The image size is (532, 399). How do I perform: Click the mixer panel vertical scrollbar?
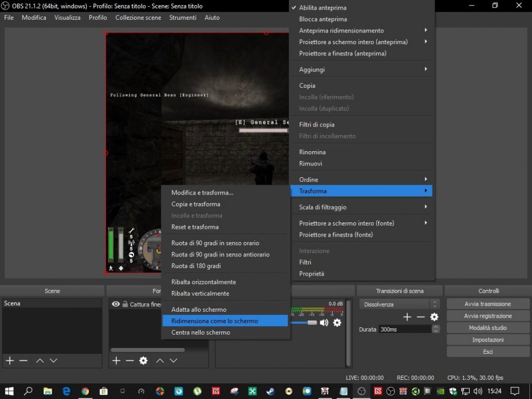pyautogui.click(x=348, y=333)
